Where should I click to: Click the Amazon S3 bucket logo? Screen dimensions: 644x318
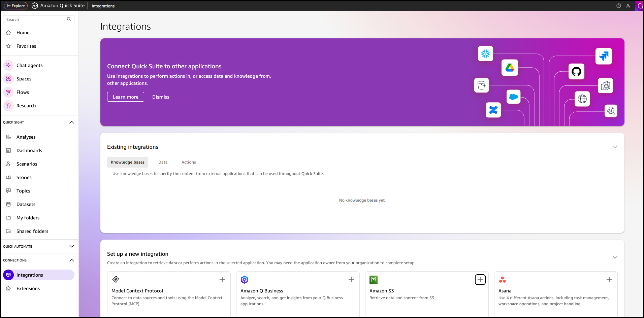374,280
